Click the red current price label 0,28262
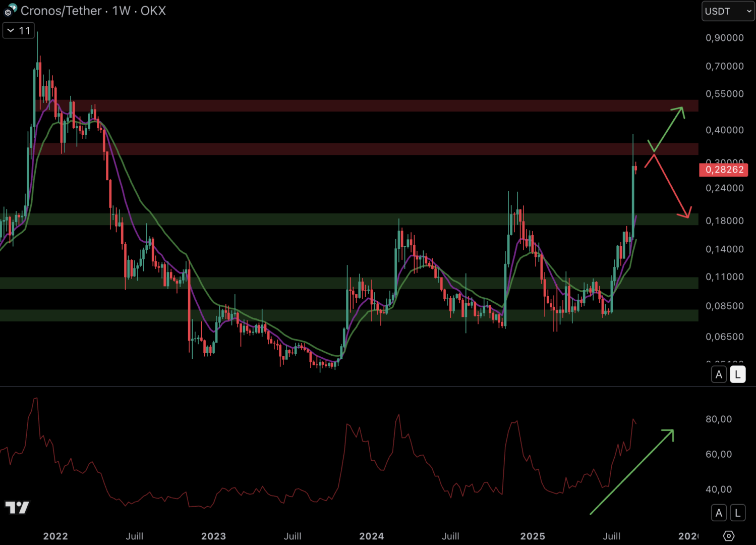The width and height of the screenshot is (756, 545). [724, 170]
